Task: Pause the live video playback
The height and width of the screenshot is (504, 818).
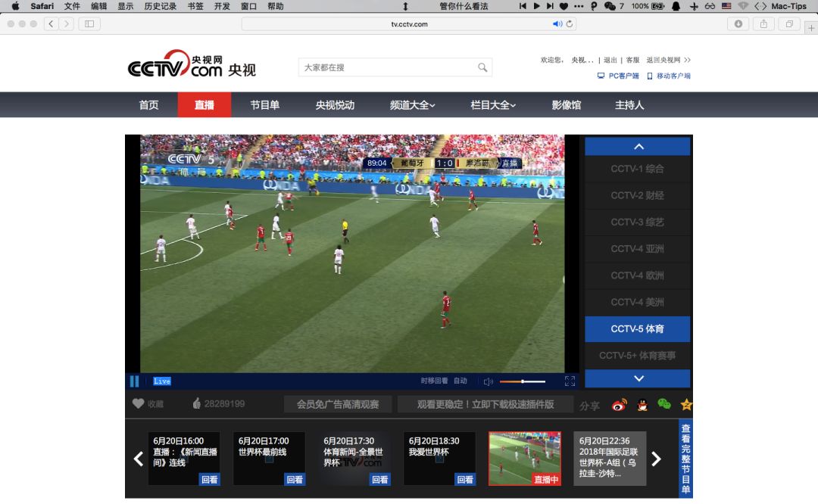Action: (134, 381)
